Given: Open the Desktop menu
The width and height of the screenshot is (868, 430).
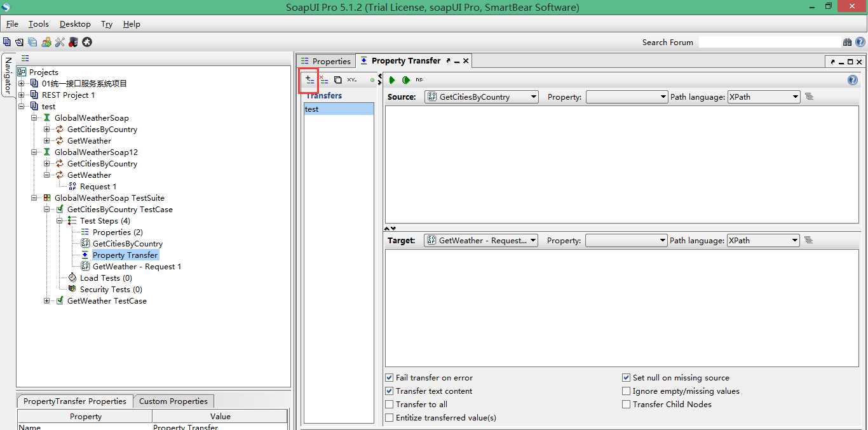Looking at the screenshot, I should point(75,24).
